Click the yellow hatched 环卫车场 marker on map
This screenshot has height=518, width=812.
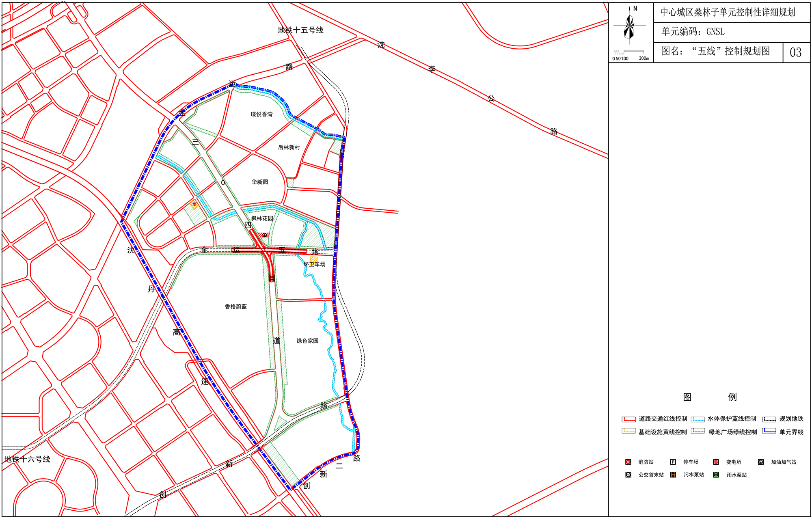(x=314, y=259)
